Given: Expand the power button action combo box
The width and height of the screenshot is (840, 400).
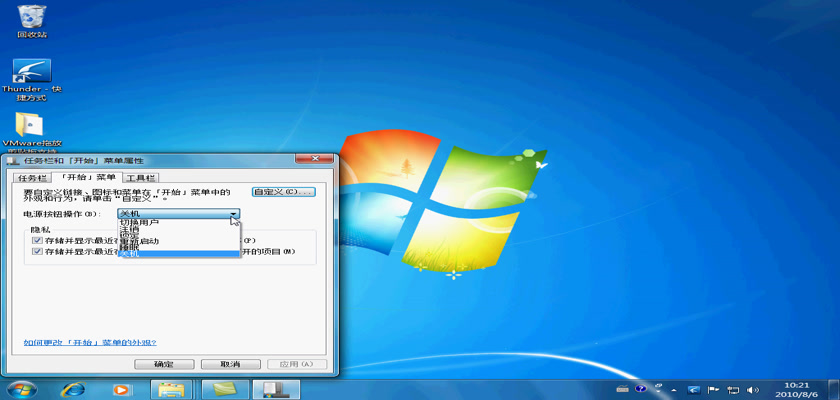Looking at the screenshot, I should coord(233,214).
